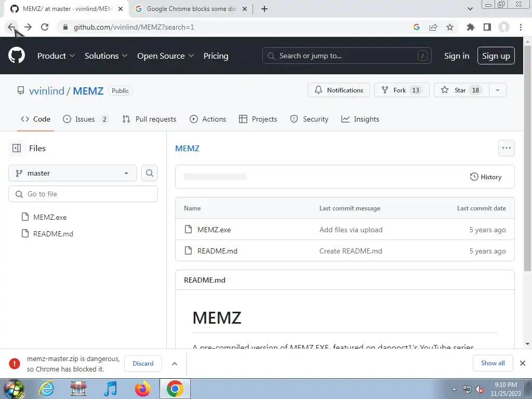Show hidden tray icons arrow
Screen dimensions: 532x399
[454, 389]
